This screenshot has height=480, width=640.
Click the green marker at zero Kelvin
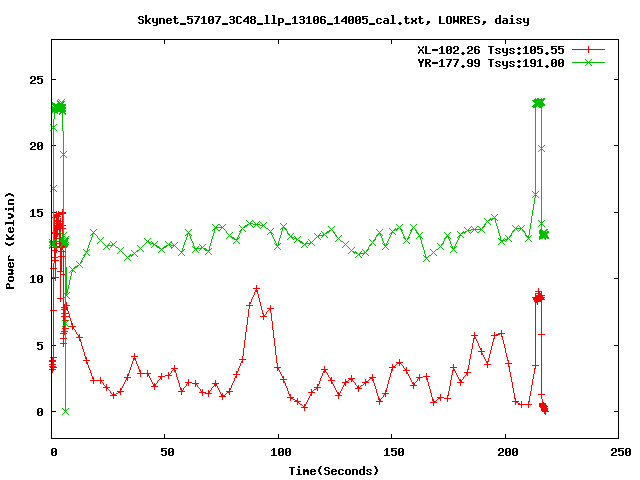click(x=65, y=411)
